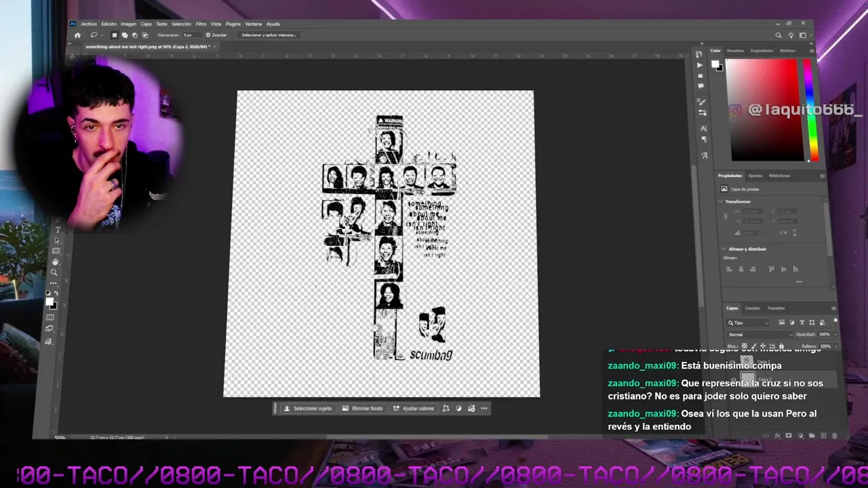
Task: Choose Intersect with Selection mode icon
Action: (145, 35)
